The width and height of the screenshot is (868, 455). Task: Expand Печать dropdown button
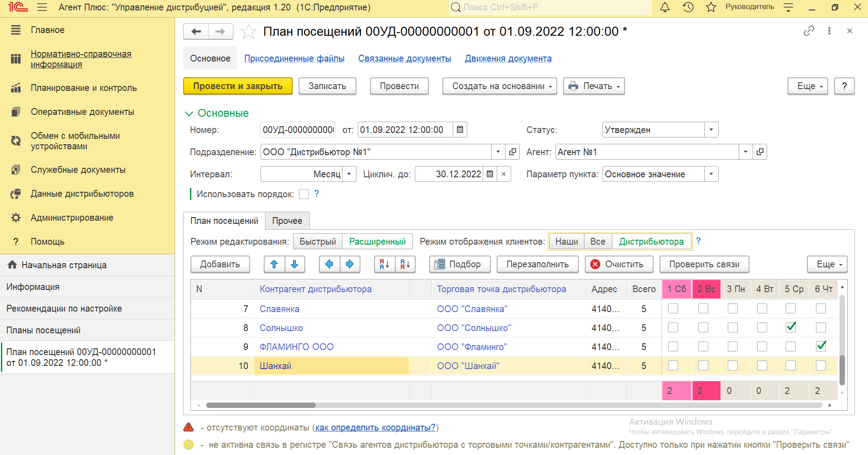594,86
